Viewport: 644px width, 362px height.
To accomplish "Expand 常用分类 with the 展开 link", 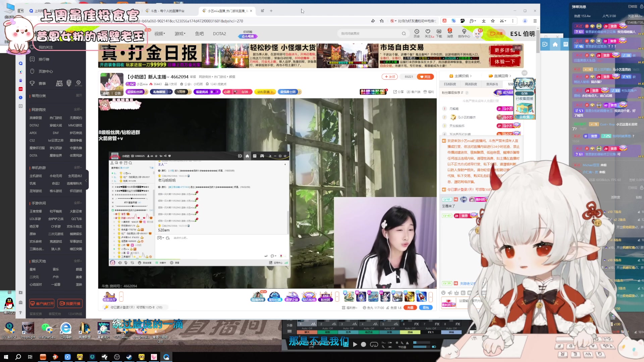I will click(x=79, y=96).
